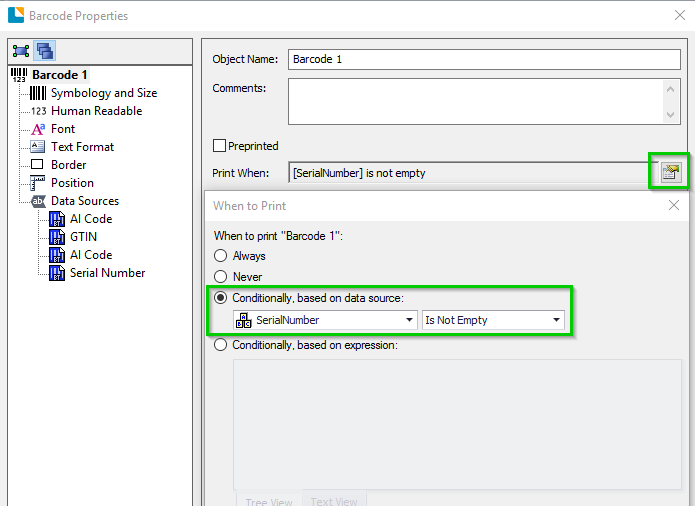Click inside the Object Name field
Image resolution: width=695 pixels, height=506 pixels.
pos(484,59)
